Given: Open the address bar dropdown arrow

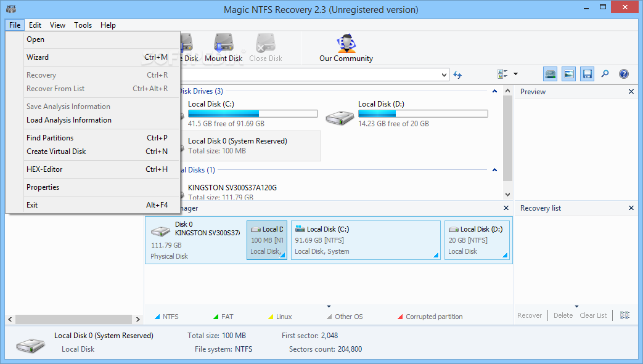Looking at the screenshot, I should coord(444,75).
